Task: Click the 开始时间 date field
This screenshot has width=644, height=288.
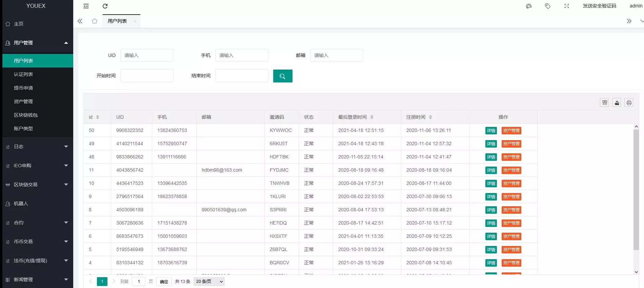Action: pos(147,76)
